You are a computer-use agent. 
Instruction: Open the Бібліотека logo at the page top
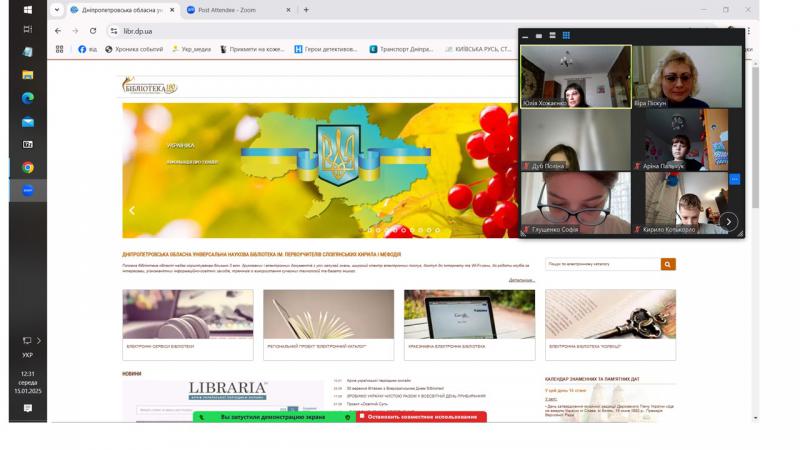[x=149, y=86]
